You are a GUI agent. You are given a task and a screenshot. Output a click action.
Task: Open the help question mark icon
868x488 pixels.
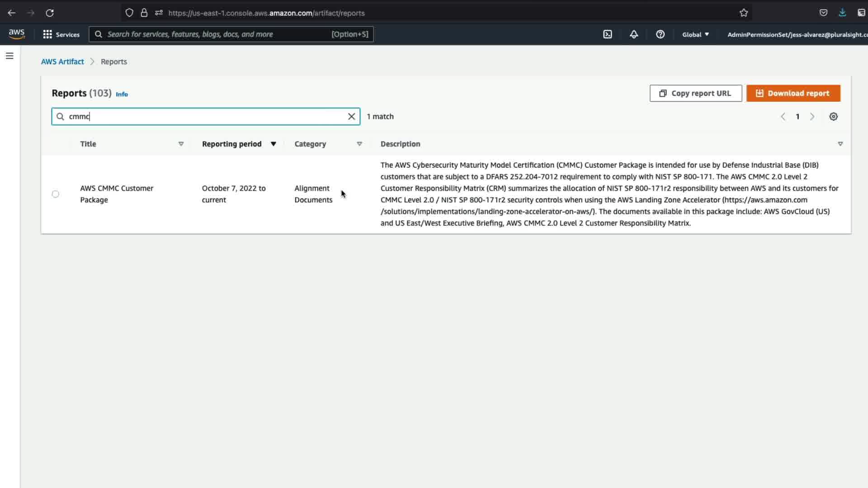(660, 34)
